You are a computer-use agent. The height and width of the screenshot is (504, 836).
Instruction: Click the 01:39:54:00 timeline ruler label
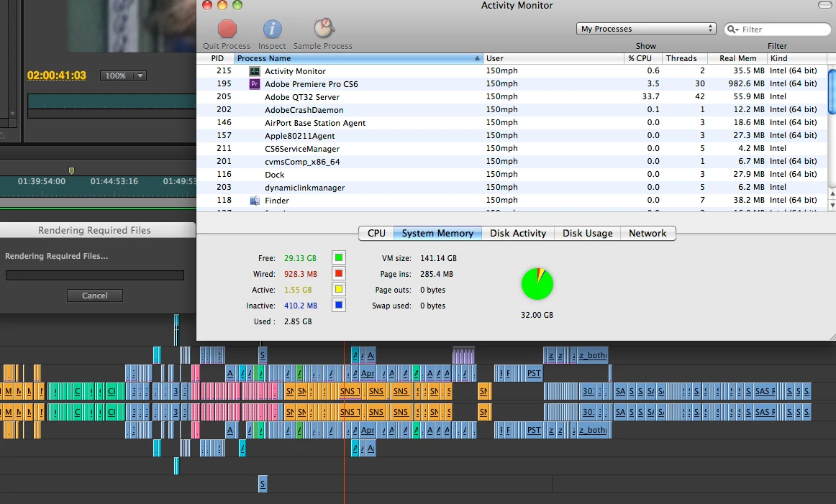coord(42,181)
